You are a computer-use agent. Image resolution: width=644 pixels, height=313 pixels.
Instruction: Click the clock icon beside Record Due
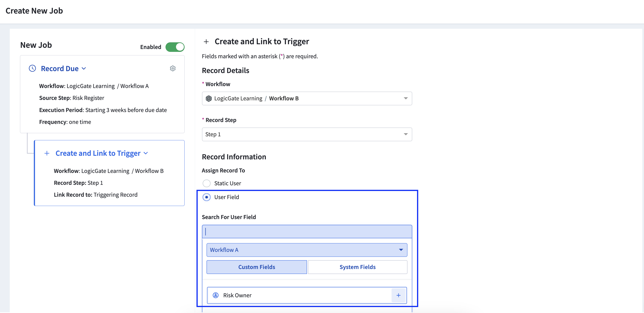click(32, 68)
